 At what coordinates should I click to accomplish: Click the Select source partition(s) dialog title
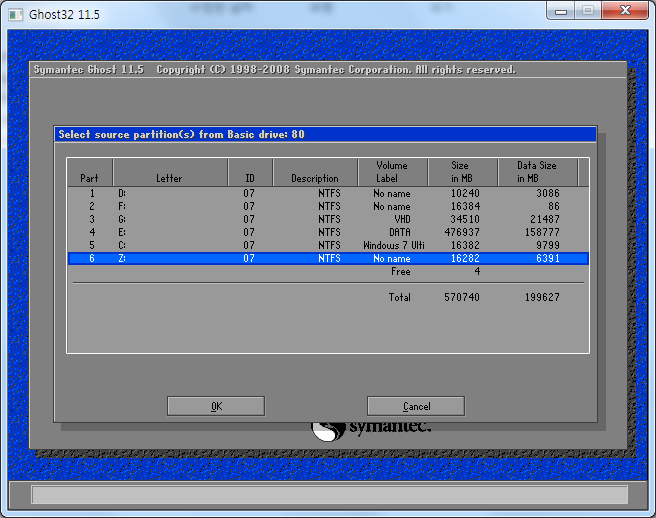182,134
